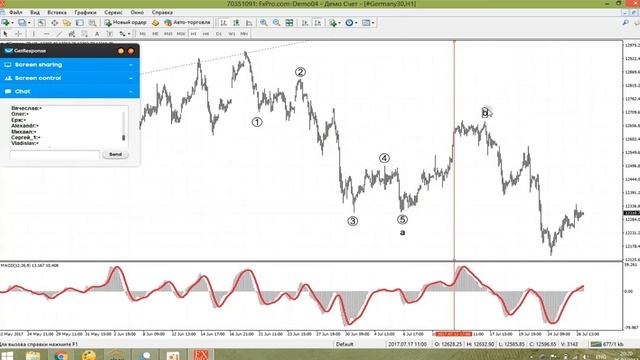Select the horizontal line tool

coord(46,34)
